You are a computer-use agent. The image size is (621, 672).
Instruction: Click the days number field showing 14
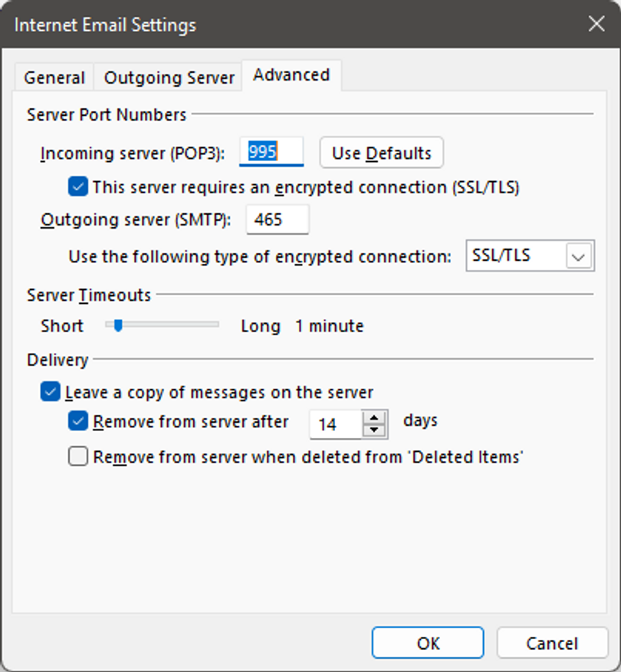click(333, 424)
